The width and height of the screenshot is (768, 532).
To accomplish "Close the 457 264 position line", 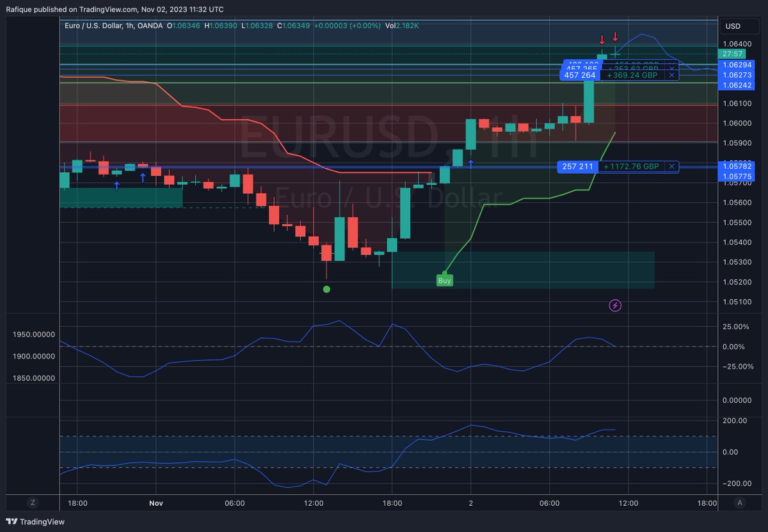I will [671, 75].
